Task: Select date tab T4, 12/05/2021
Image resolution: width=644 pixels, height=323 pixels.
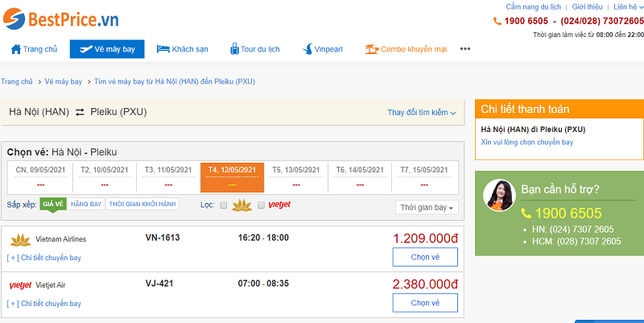Action: click(x=232, y=177)
